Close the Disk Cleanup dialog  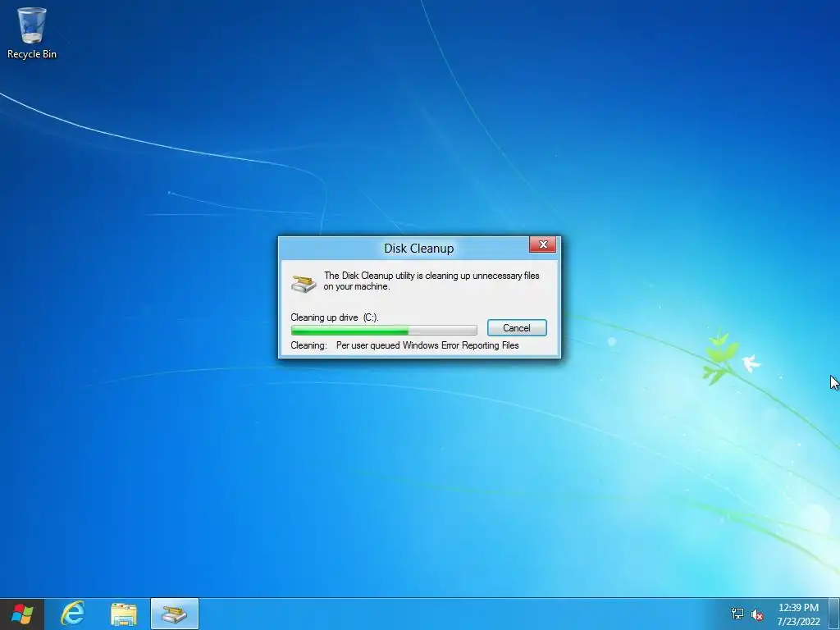point(543,244)
